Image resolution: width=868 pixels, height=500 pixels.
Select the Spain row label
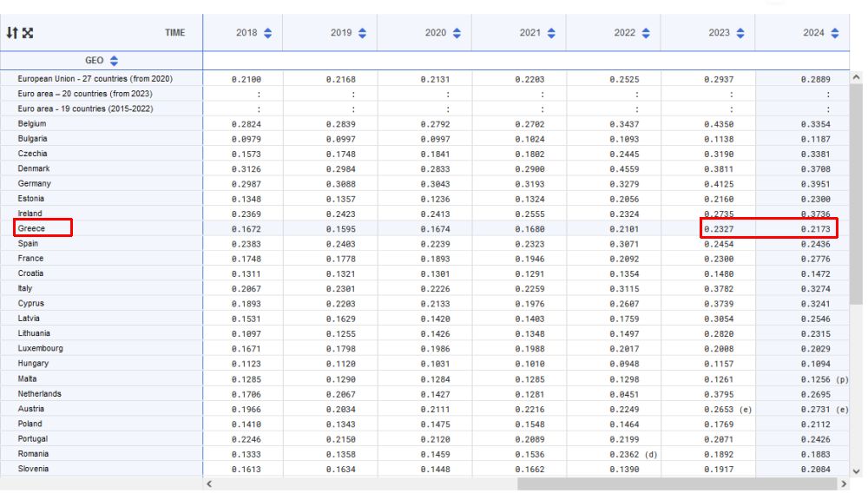click(x=28, y=243)
